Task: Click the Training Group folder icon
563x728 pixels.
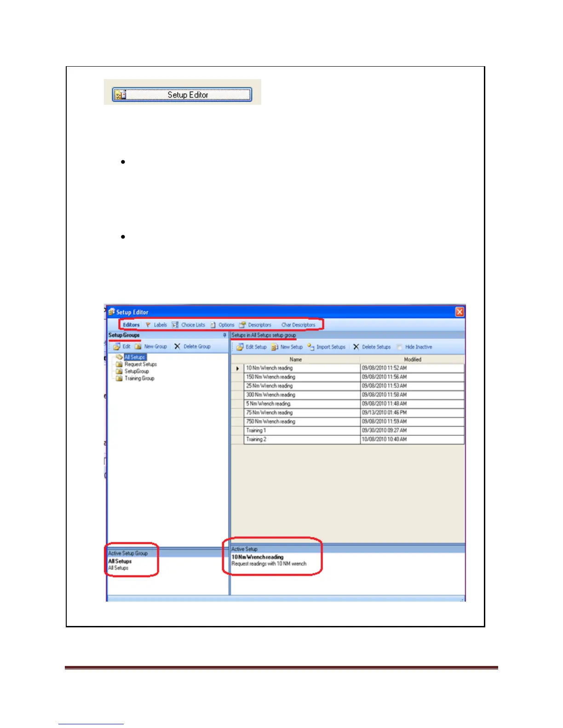Action: click(x=119, y=378)
